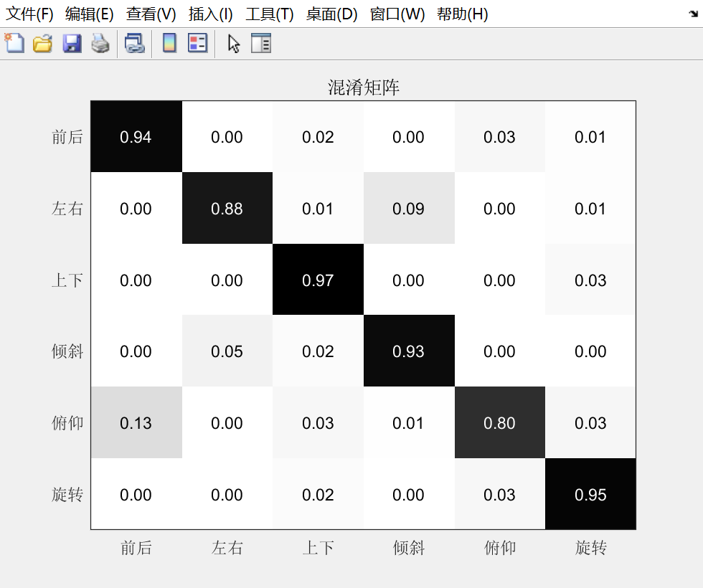Click the 0.03 cell in the 前后 row
Screen dimensions: 703x588
pos(500,137)
